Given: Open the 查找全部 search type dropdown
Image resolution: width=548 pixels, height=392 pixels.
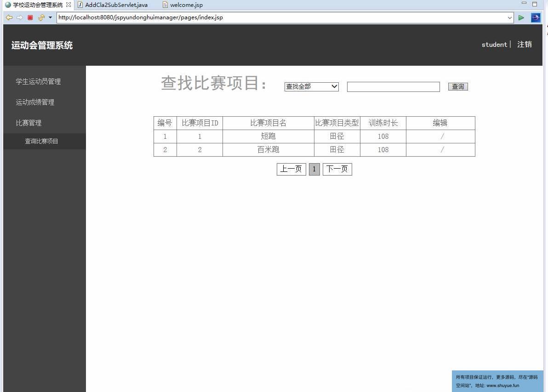Looking at the screenshot, I should [311, 86].
